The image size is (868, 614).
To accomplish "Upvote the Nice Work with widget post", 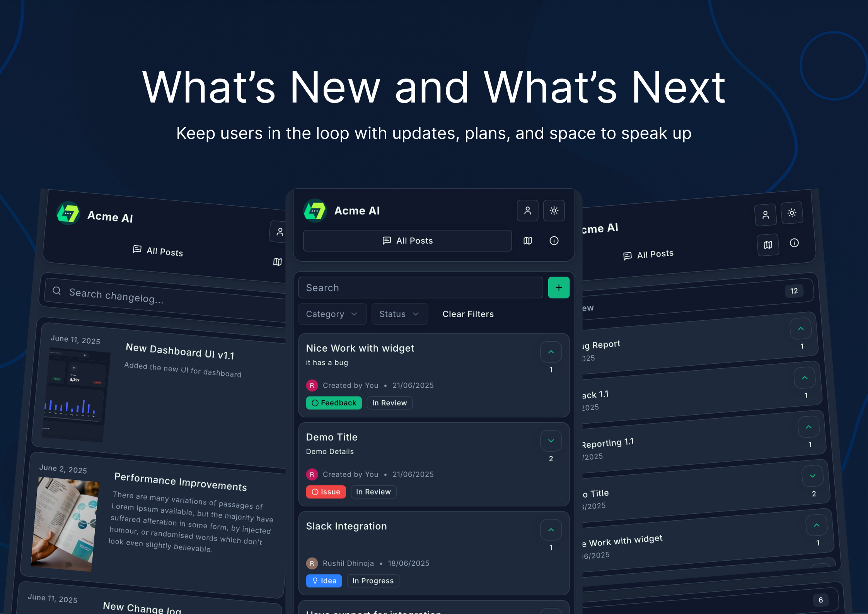I will pos(551,352).
